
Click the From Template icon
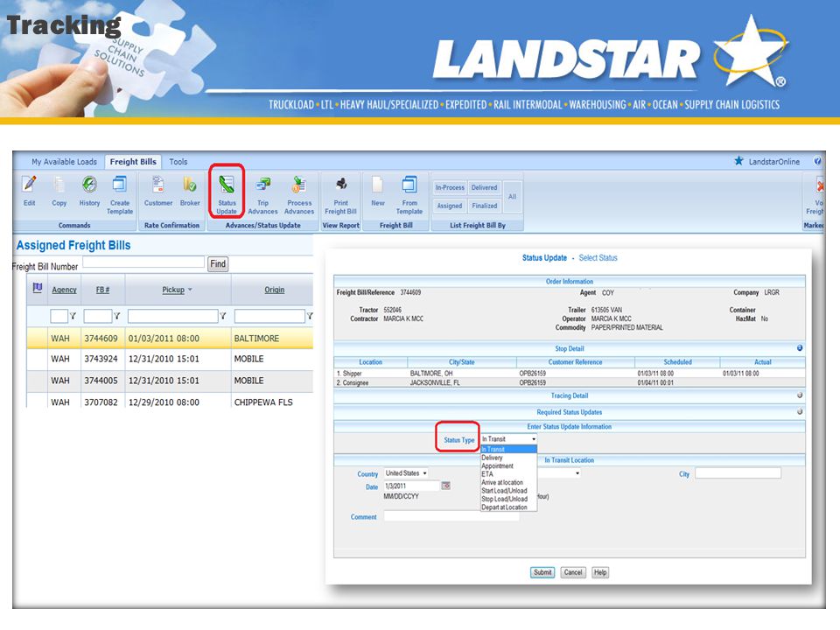click(409, 185)
